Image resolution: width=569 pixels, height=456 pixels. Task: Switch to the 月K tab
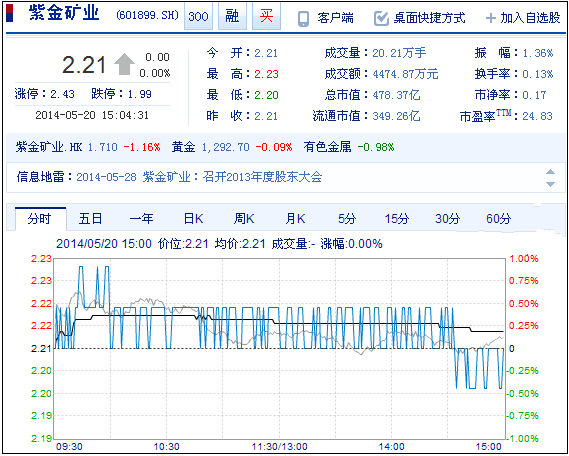[295, 219]
